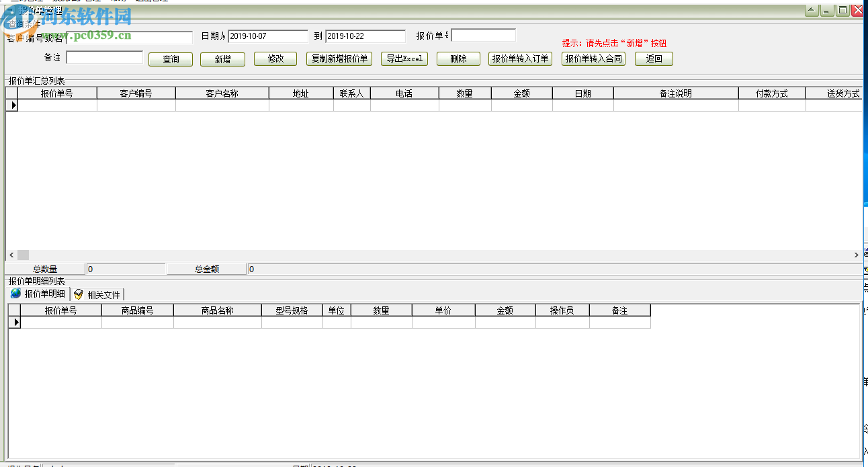Image resolution: width=868 pixels, height=467 pixels.
Task: Click 付款方式 column header
Action: tap(772, 93)
